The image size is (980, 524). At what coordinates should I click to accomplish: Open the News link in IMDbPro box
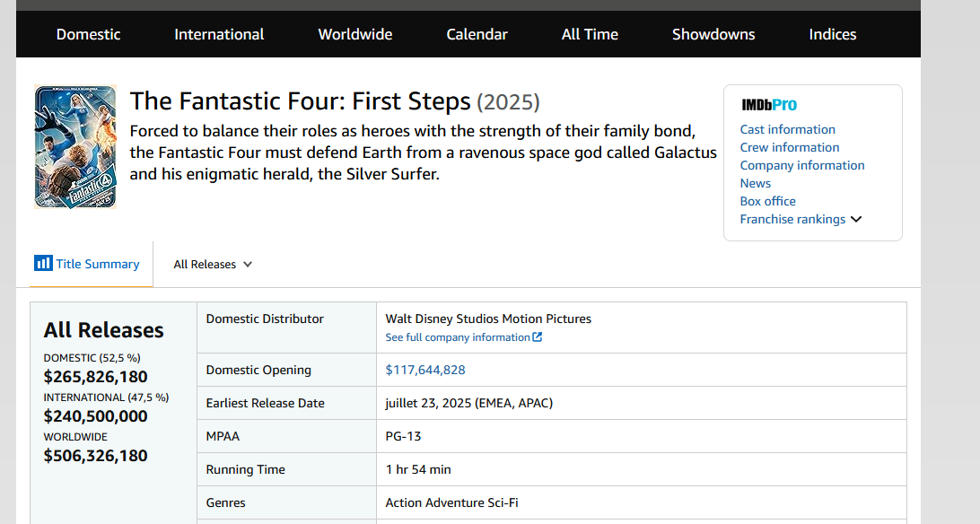point(755,184)
